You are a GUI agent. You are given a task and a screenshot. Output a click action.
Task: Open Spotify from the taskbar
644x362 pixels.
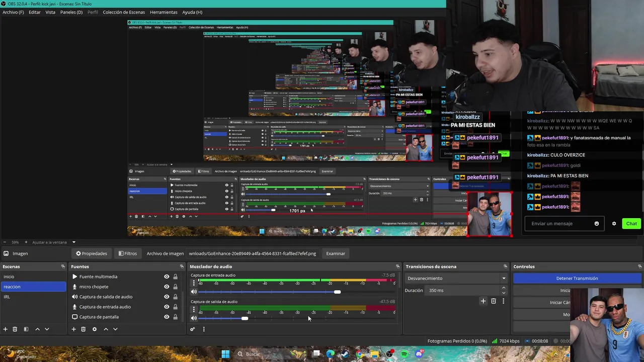(x=405, y=354)
